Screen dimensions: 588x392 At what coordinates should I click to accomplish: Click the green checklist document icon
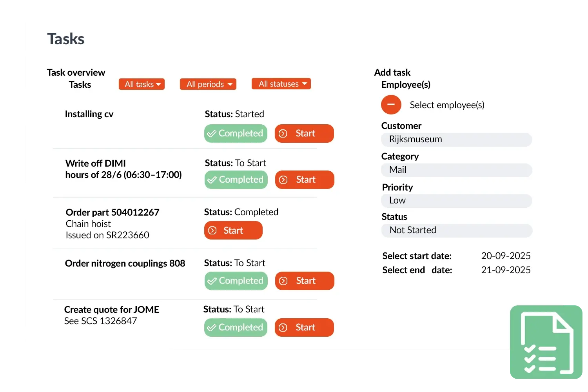pyautogui.click(x=546, y=342)
